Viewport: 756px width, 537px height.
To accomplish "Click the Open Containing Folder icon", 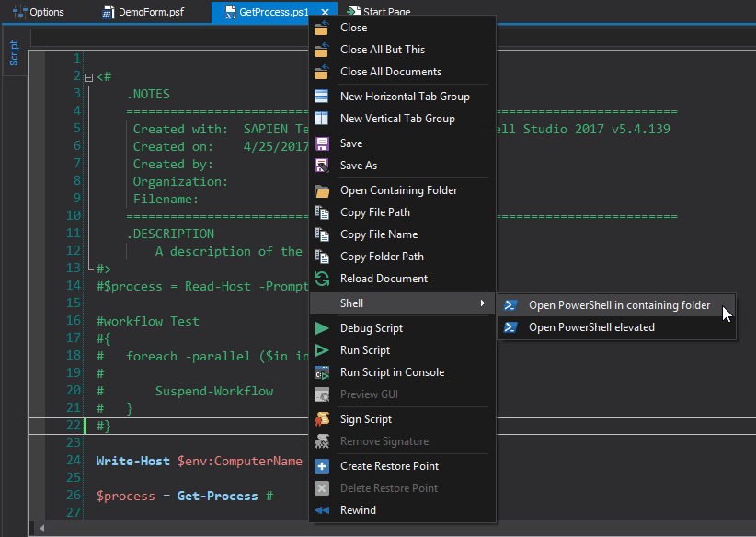I will [325, 189].
